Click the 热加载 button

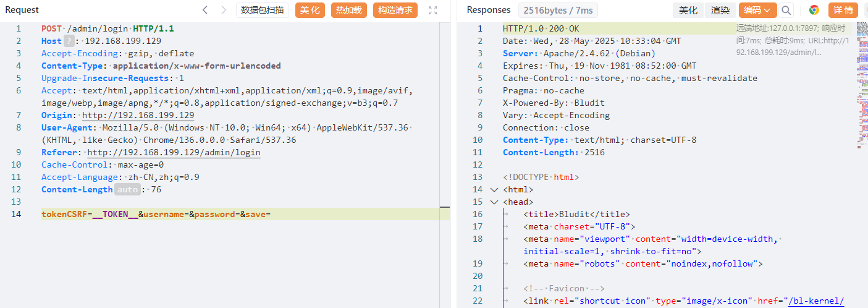[349, 10]
